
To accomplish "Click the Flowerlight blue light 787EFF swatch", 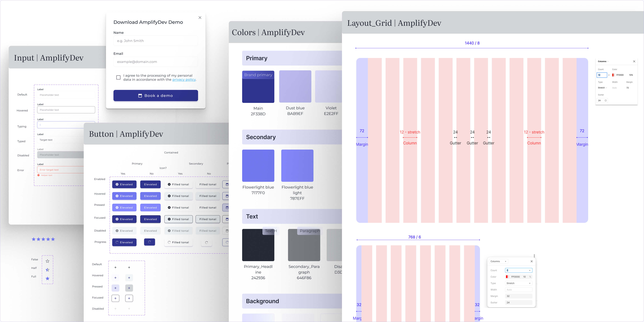I will click(x=297, y=166).
